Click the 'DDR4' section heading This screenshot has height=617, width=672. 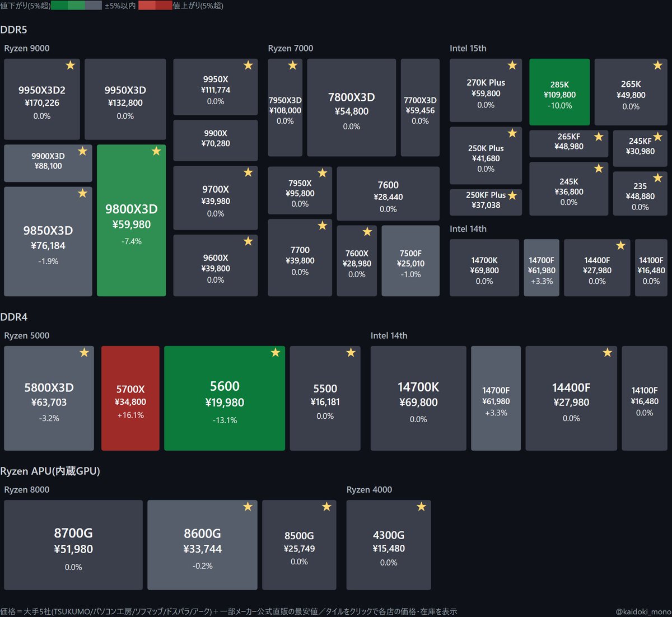[x=13, y=317]
